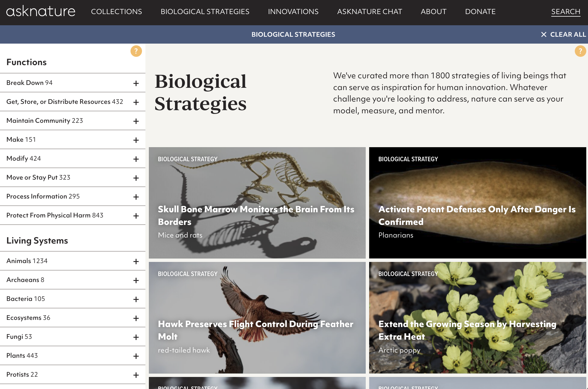Viewport: 588px width, 389px height.
Task: Click the asknature logo
Action: click(x=41, y=11)
